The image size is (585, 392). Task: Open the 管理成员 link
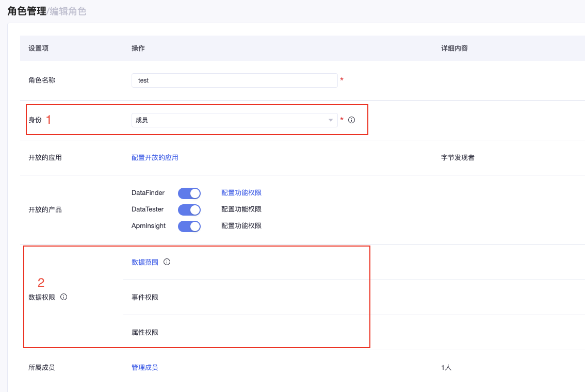tap(145, 367)
